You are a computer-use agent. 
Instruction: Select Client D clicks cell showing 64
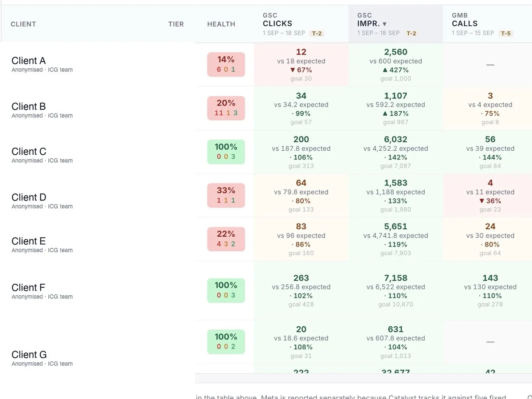coord(301,196)
